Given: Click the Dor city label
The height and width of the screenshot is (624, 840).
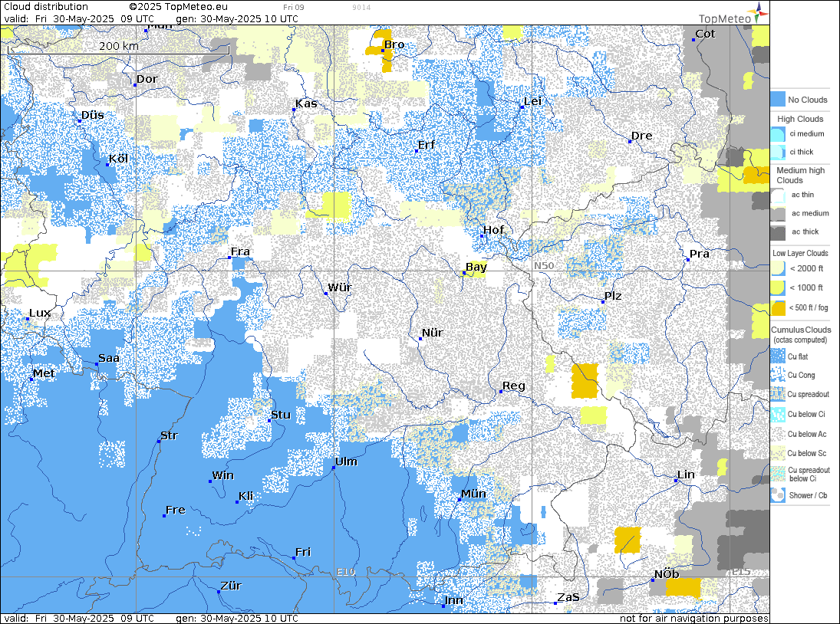Looking at the screenshot, I should pos(147,79).
